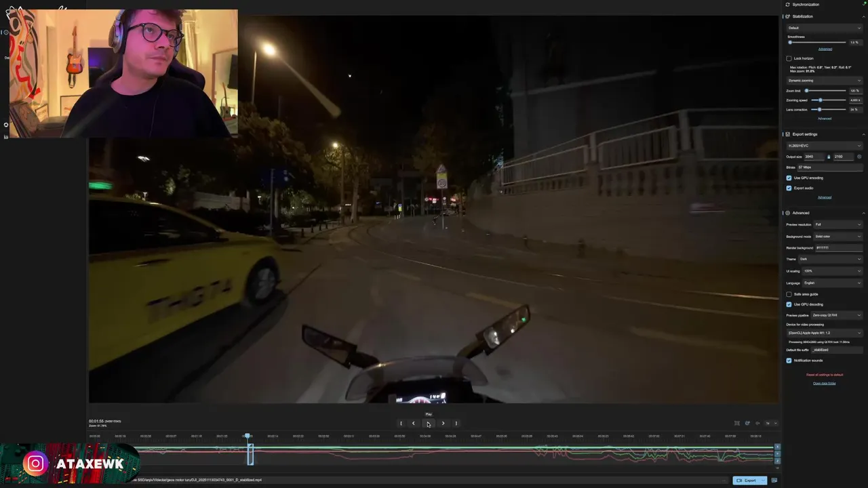Open the Device for video processing dropdown
The image size is (868, 488).
click(x=824, y=333)
